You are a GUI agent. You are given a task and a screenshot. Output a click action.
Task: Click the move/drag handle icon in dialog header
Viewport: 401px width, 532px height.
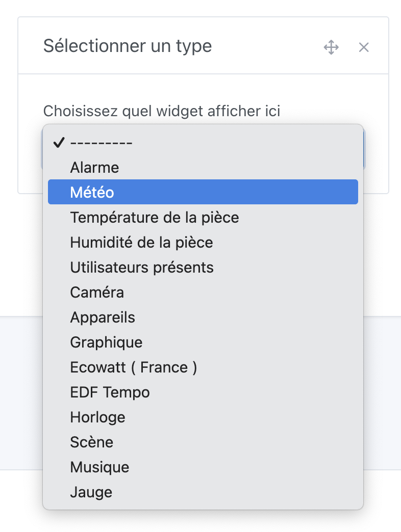coord(331,47)
